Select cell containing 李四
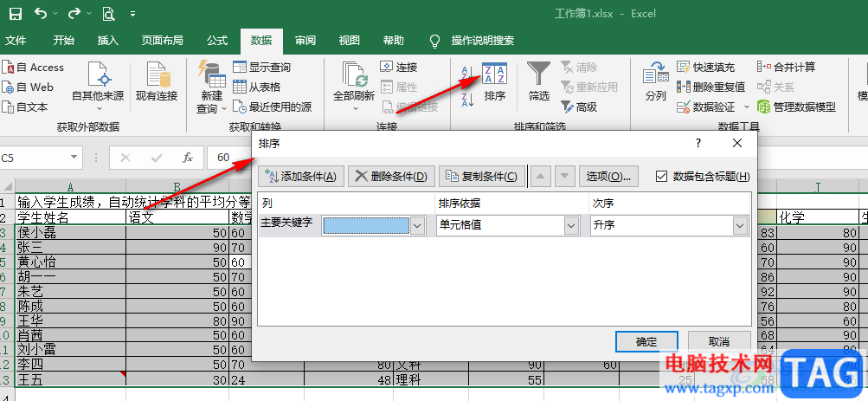Screen dimensions: 868x401 coord(70,365)
